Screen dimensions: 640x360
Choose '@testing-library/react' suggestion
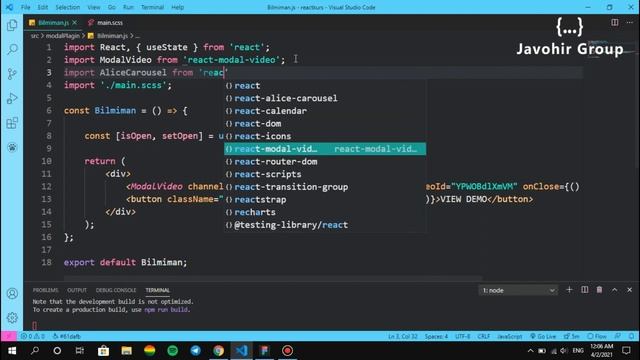(325, 225)
